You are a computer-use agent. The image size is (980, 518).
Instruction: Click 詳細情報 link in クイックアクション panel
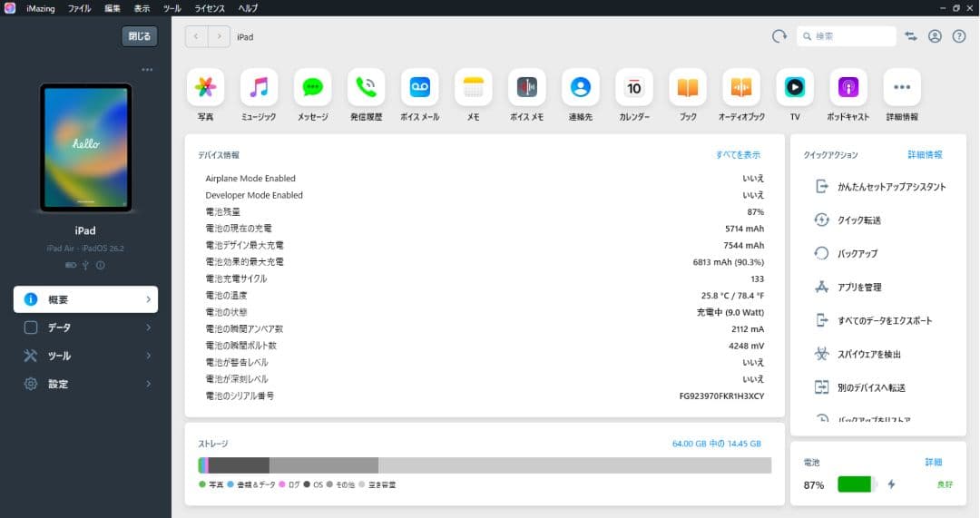point(925,154)
